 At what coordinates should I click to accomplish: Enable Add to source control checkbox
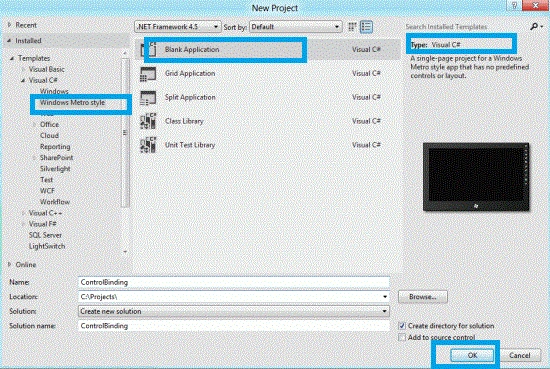[x=402, y=337]
